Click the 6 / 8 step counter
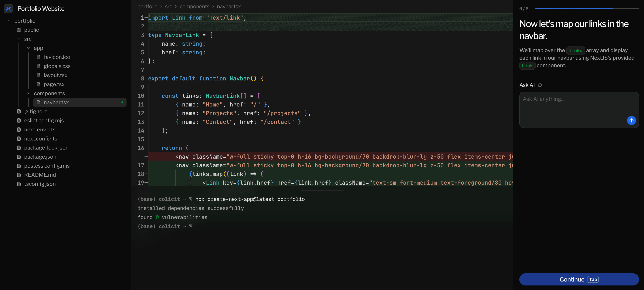Image resolution: width=644 pixels, height=290 pixels. click(x=524, y=9)
